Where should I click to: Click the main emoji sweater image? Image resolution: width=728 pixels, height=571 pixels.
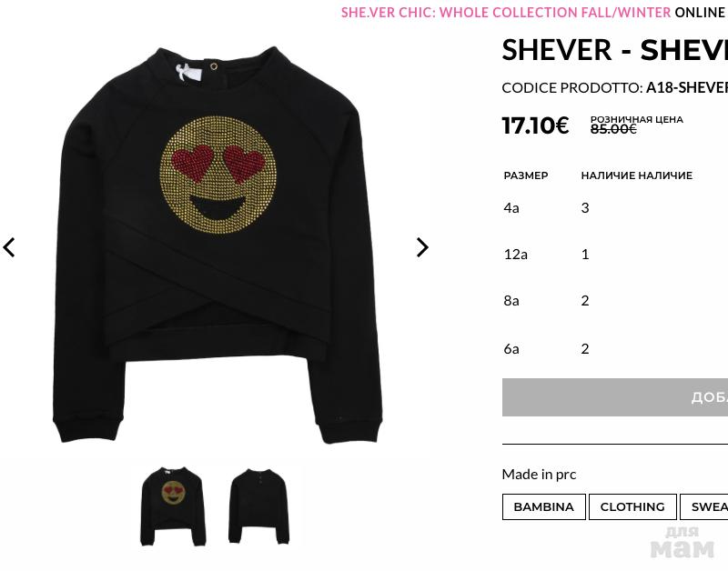[x=218, y=245]
